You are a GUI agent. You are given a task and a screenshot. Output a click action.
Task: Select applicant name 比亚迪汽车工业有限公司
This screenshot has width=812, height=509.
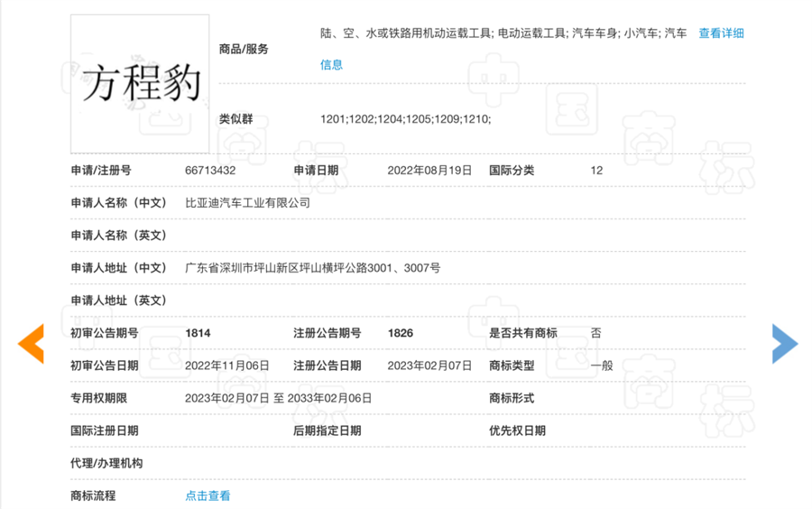[x=247, y=203]
